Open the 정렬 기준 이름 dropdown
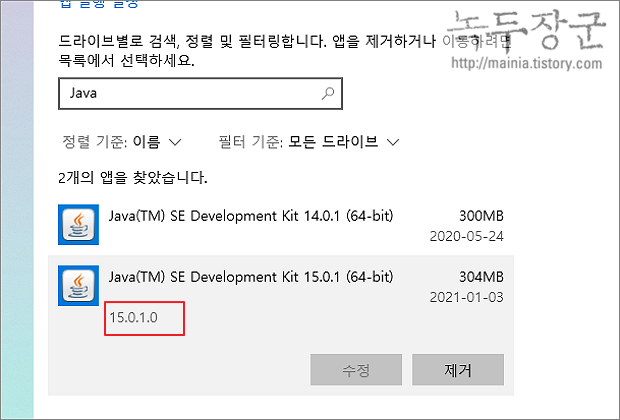 click(122, 142)
